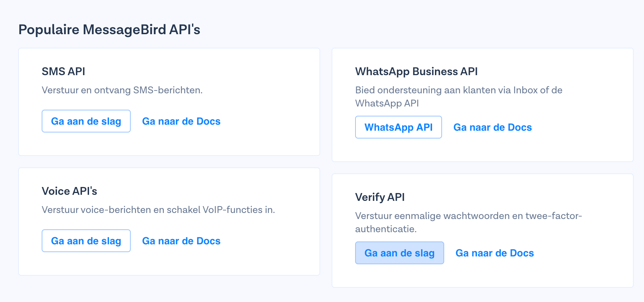Click description 'Bied ondersteuning aan klanten via Inbox'

tap(459, 97)
